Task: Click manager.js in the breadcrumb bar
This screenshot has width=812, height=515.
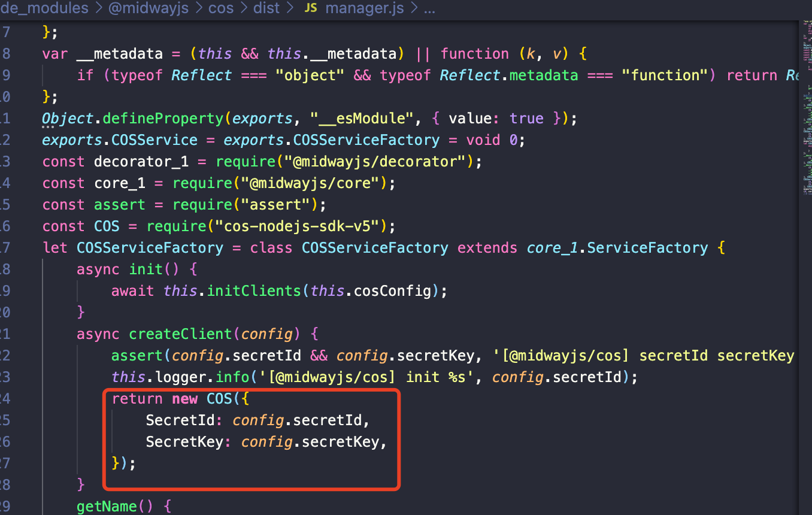Action: pos(364,8)
